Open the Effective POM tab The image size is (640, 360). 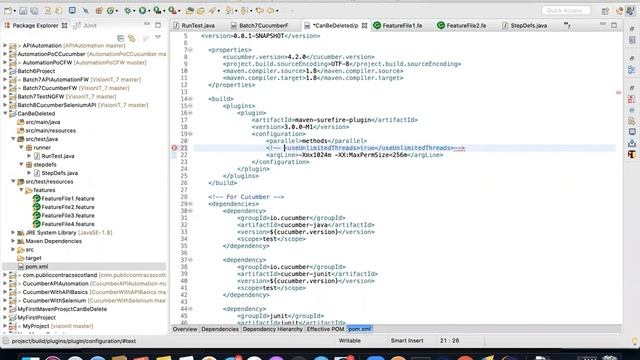click(325, 329)
